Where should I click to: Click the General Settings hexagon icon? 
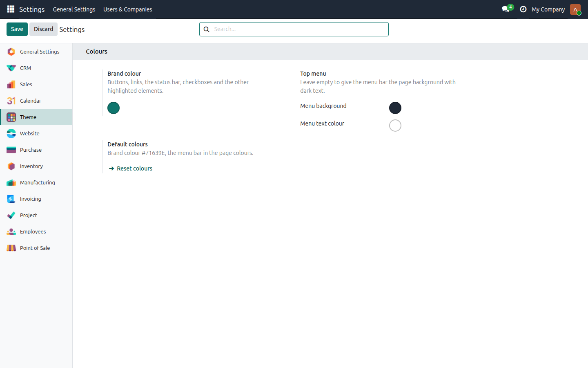11,52
